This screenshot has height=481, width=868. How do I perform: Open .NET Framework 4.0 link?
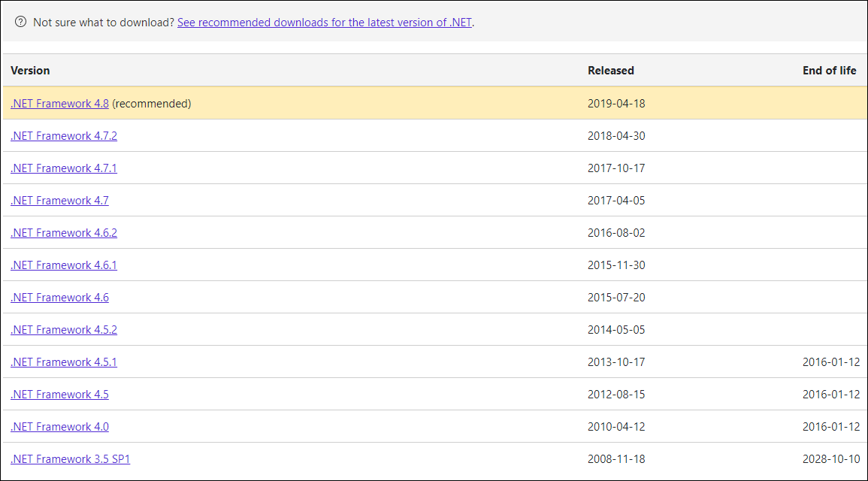click(60, 427)
